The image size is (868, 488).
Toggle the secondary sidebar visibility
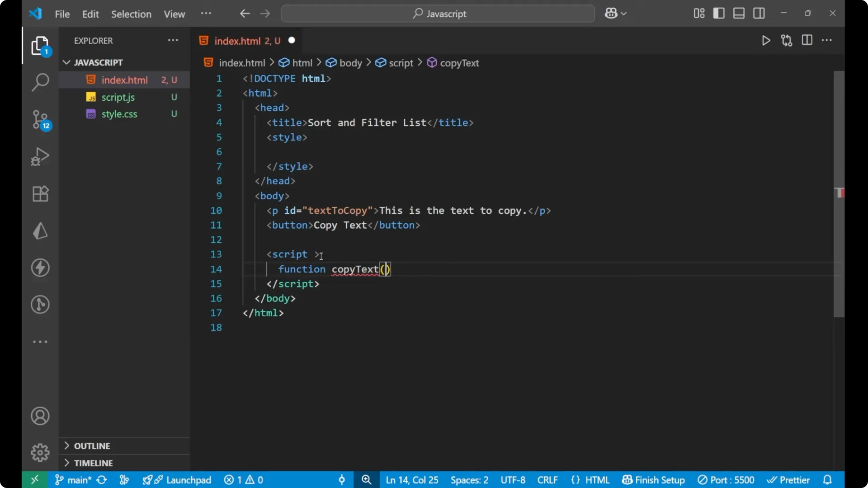point(759,13)
